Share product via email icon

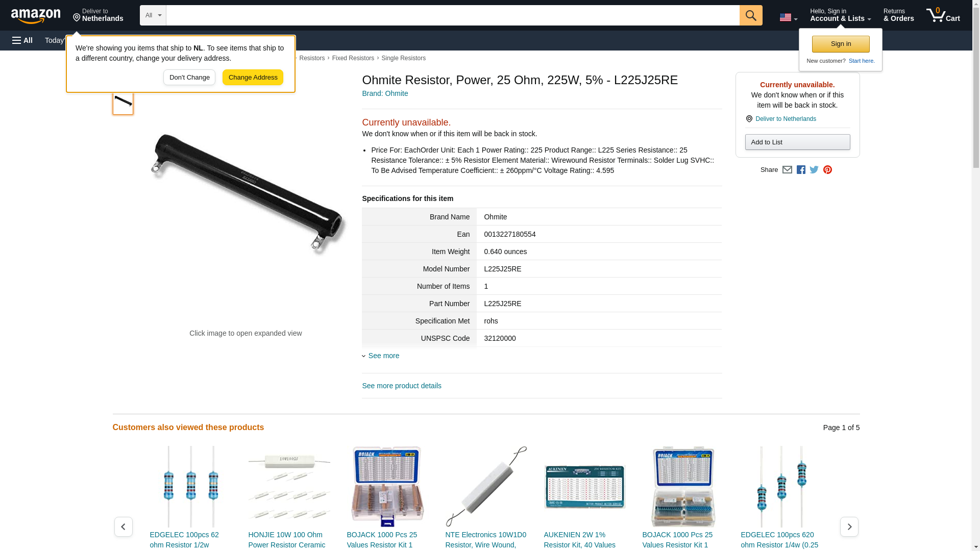[x=787, y=170]
